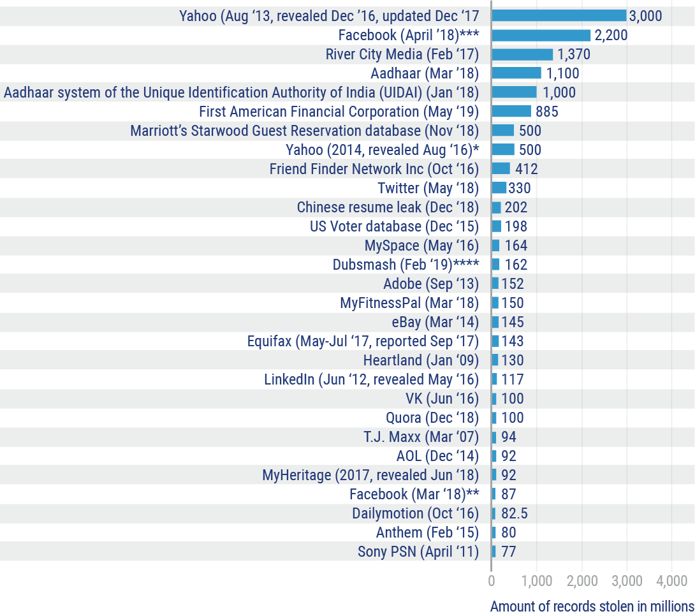Select the 198 value for US Voter database
The width and height of the screenshot is (695, 616).
click(x=516, y=226)
